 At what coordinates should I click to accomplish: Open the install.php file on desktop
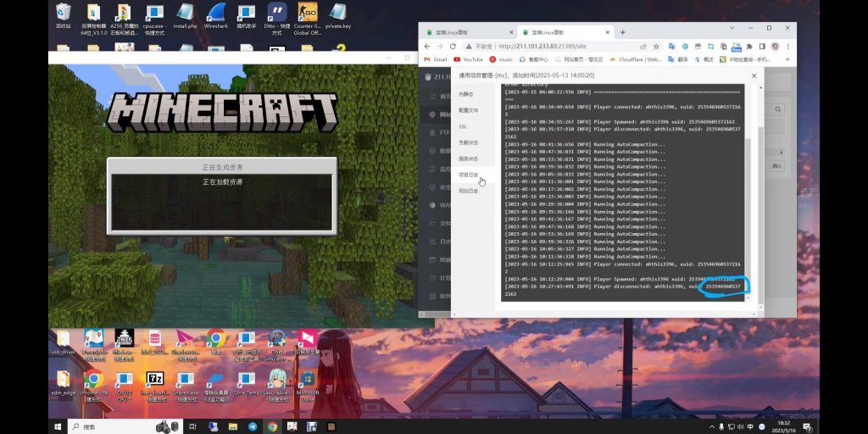pos(185,14)
